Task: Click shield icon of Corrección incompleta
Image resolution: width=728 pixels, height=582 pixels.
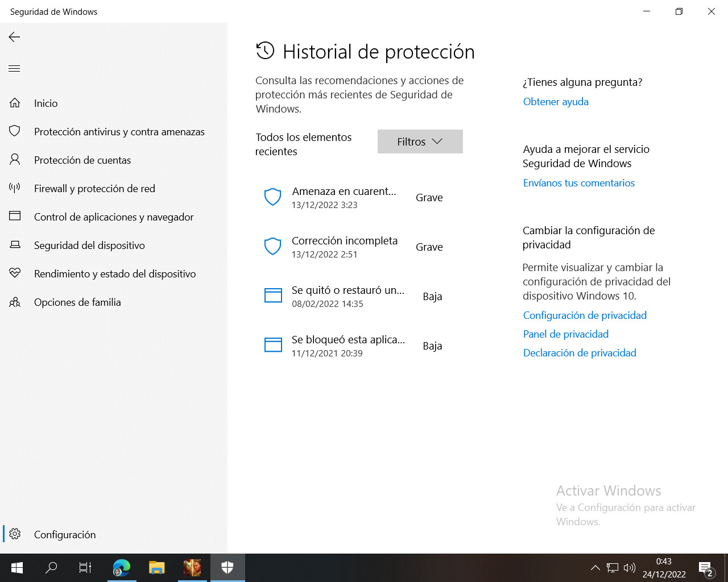Action: pyautogui.click(x=273, y=247)
